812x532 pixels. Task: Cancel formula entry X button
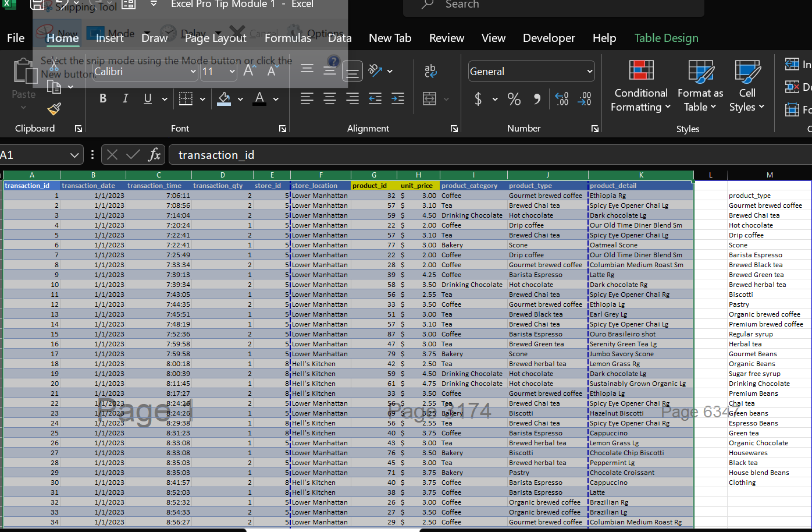[112, 155]
